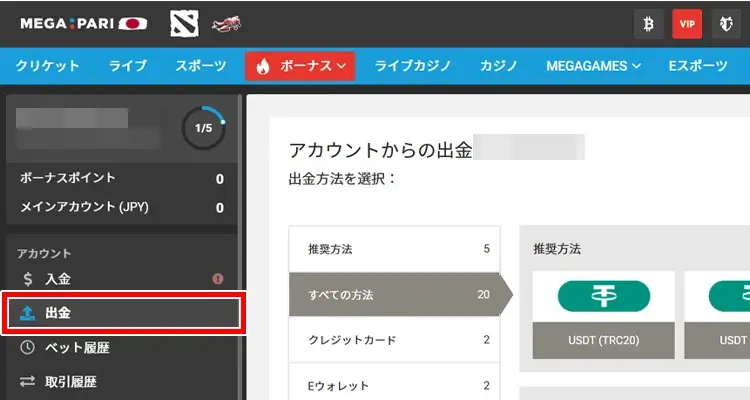
Task: Open the ライブ menu
Action: 128,66
